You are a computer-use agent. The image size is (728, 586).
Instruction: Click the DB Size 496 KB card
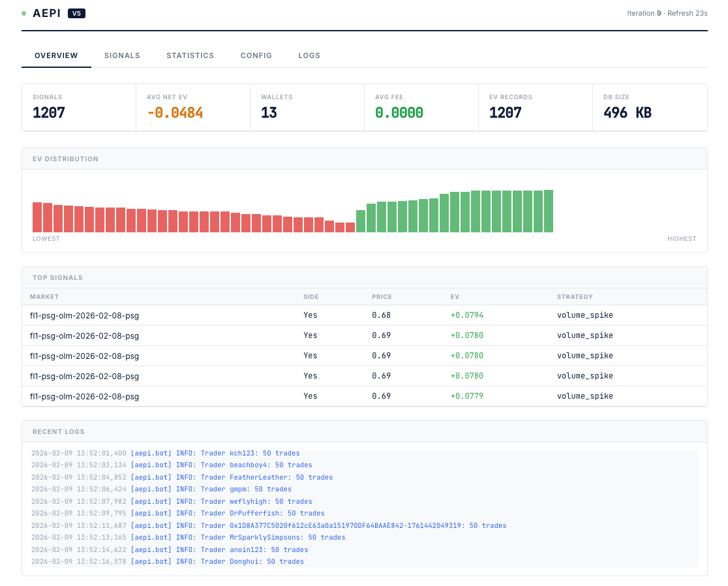point(650,108)
